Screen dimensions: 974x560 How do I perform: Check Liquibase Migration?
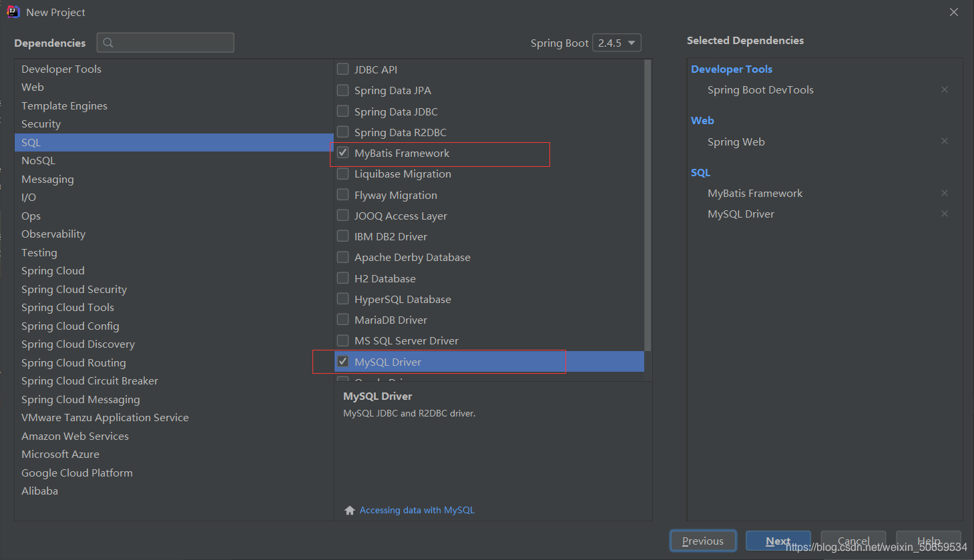click(343, 174)
